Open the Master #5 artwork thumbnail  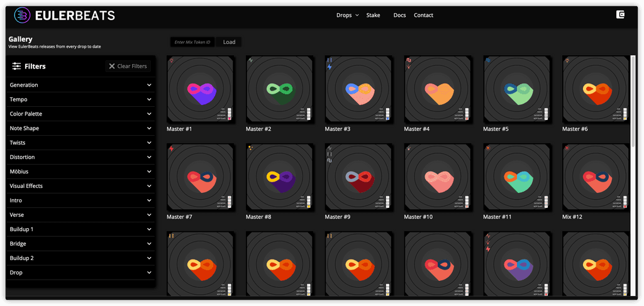pyautogui.click(x=517, y=89)
